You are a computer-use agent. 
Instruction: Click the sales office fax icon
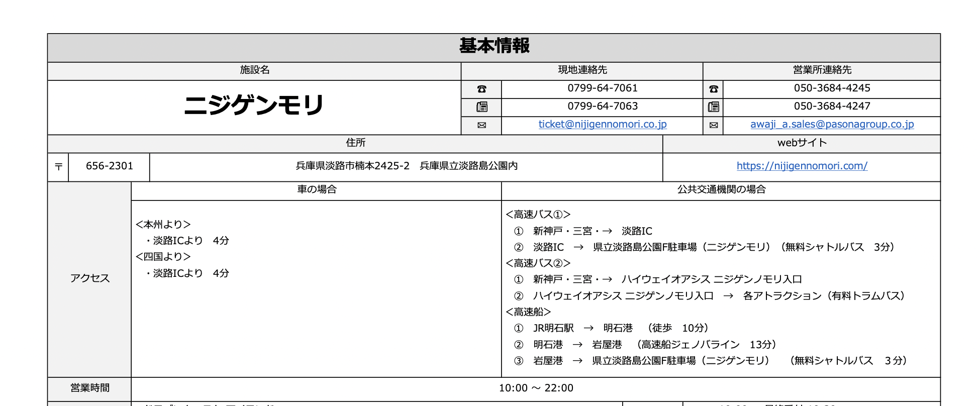click(x=713, y=107)
